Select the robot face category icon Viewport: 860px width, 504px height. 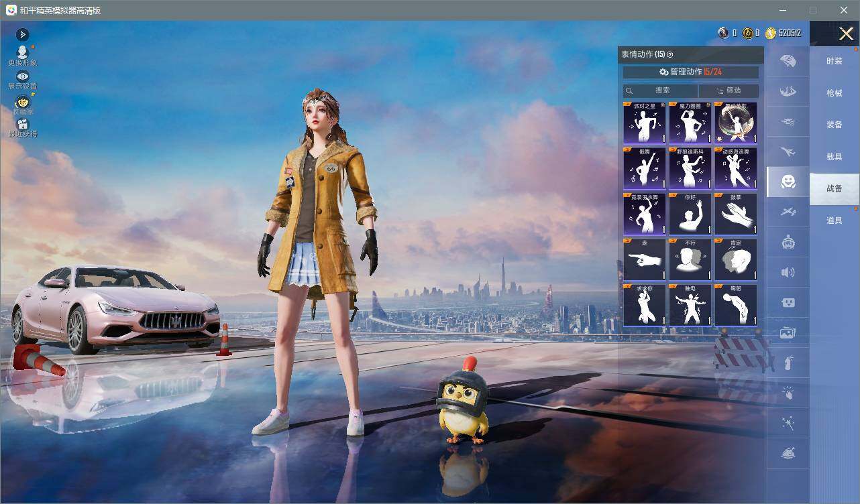(x=788, y=242)
